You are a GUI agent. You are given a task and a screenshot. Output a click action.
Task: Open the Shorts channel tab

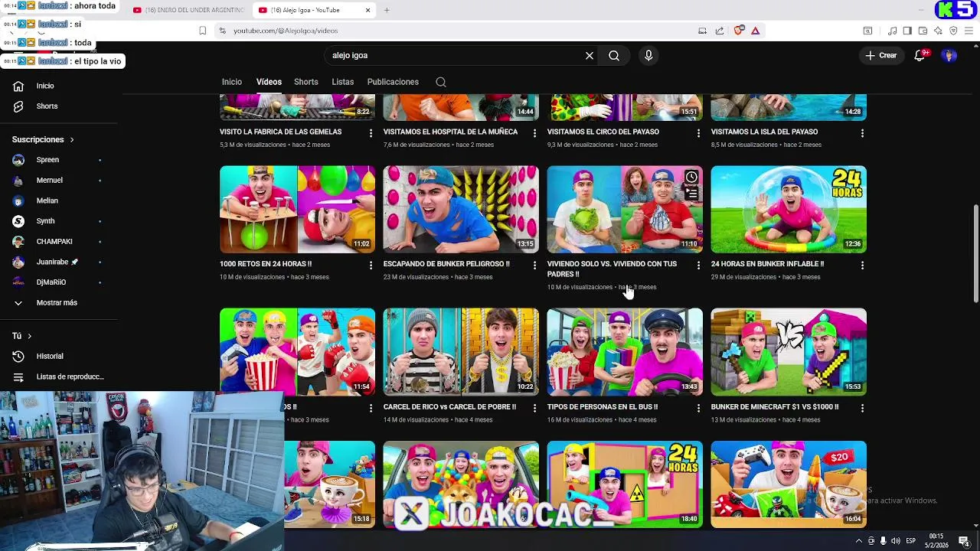coord(306,82)
